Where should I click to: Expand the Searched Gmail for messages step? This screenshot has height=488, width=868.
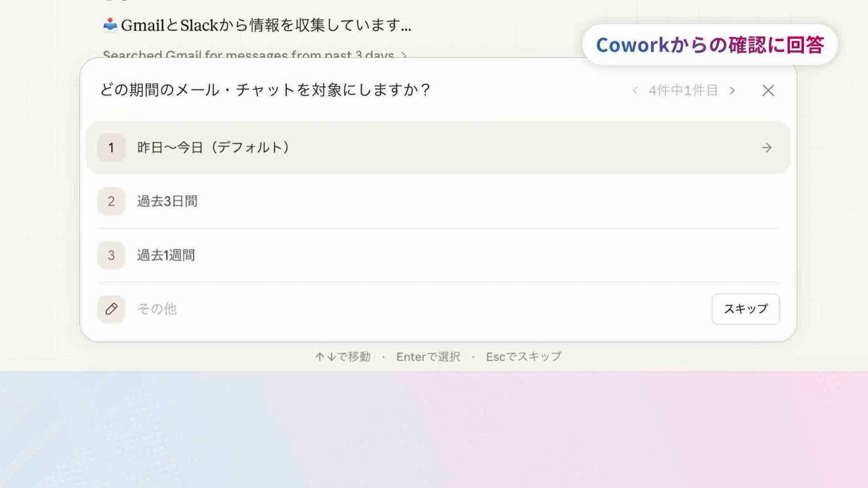248,54
